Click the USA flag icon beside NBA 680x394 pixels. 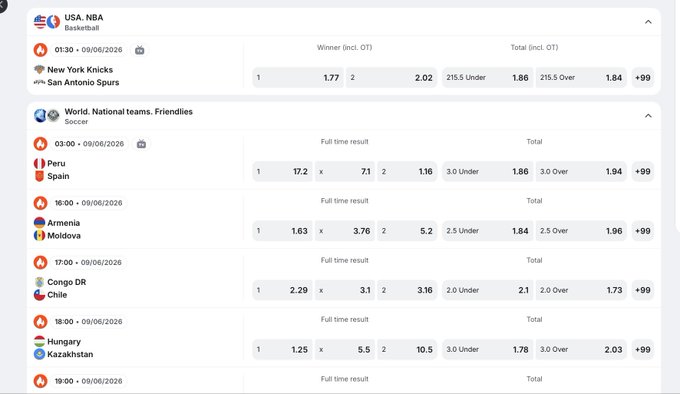click(39, 22)
